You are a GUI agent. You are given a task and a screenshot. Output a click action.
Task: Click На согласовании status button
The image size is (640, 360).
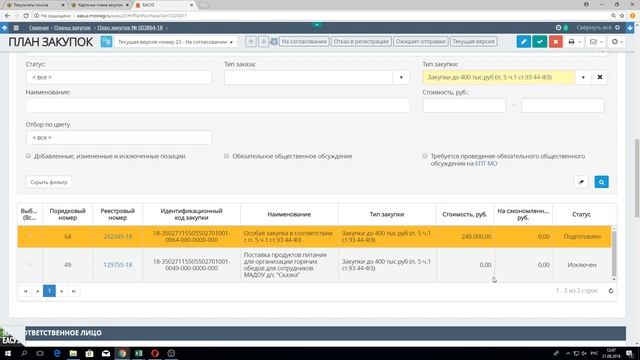tap(304, 42)
